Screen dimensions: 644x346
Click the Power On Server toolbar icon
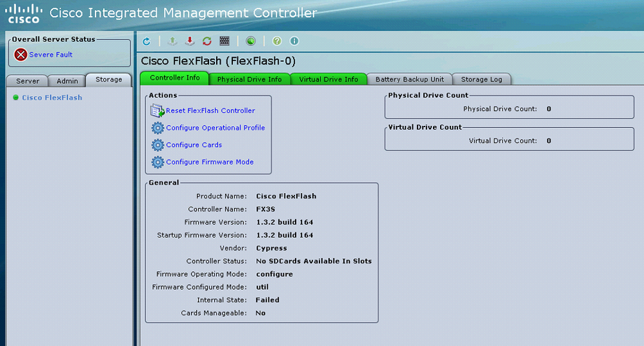tap(172, 41)
